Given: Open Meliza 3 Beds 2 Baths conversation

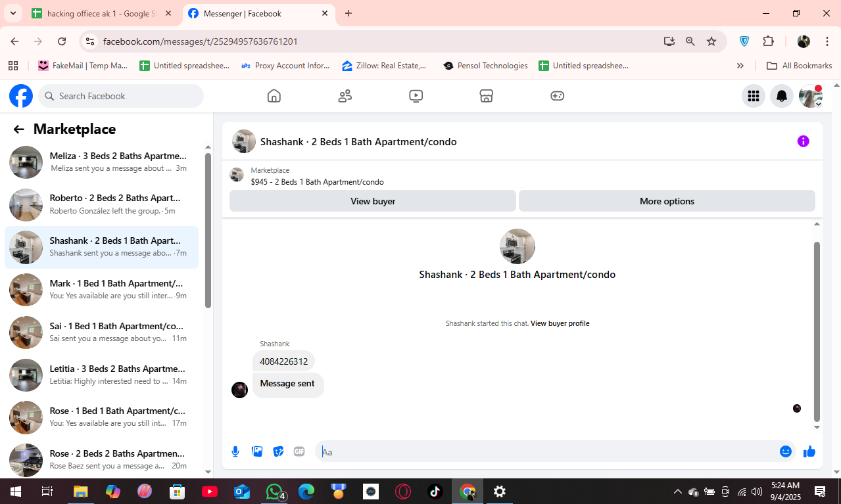Looking at the screenshot, I should click(x=101, y=162).
